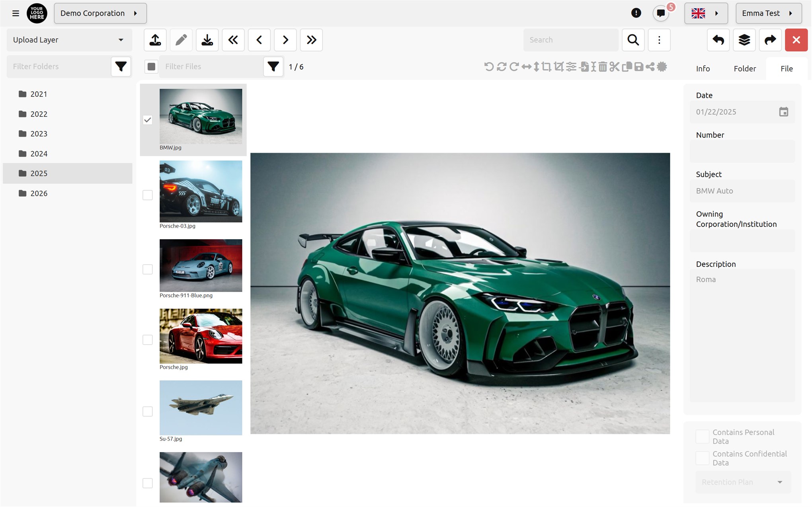Select the Su-57.jpg thumbnail

[201, 408]
